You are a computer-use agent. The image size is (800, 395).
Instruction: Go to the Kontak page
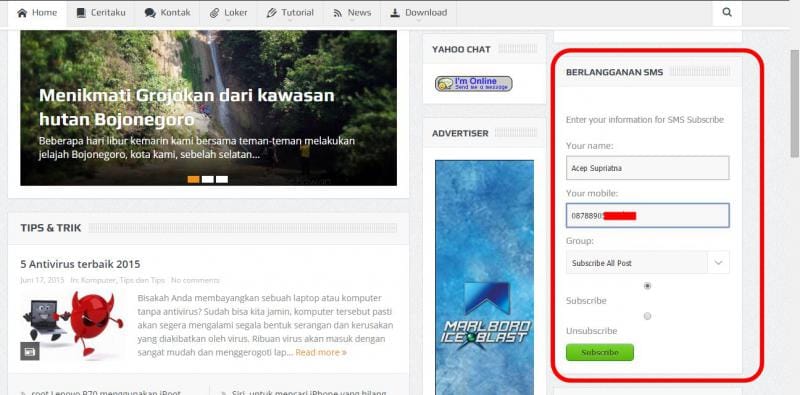pyautogui.click(x=167, y=13)
